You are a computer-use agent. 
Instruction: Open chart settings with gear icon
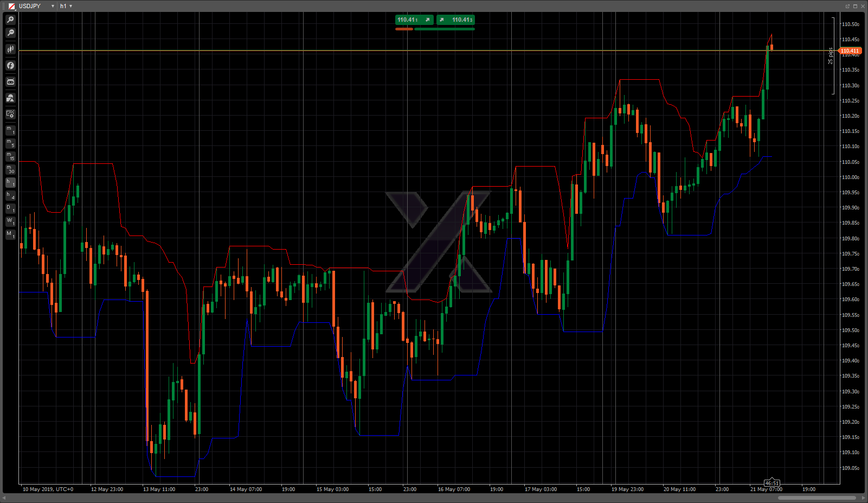click(10, 114)
